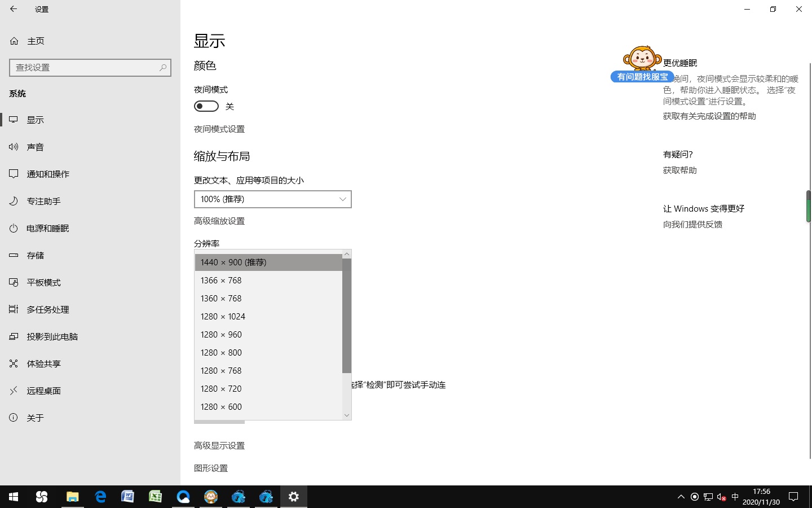Image resolution: width=812 pixels, height=508 pixels.
Task: Go back using the arrow in title bar
Action: pos(14,9)
